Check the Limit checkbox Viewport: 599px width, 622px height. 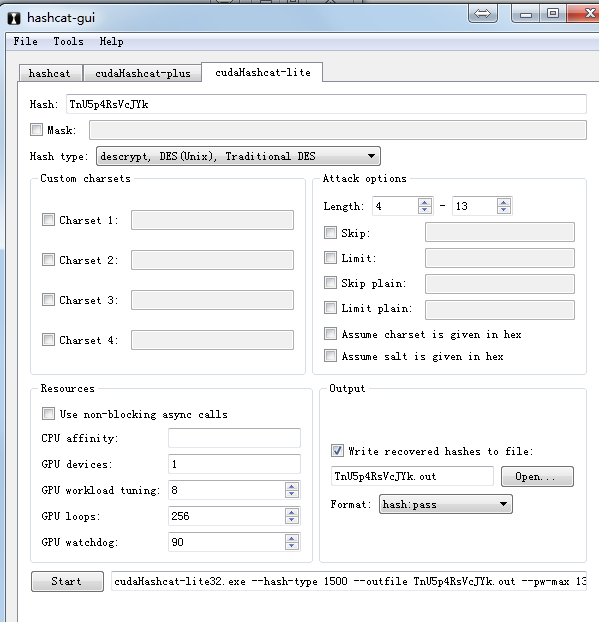(x=330, y=258)
